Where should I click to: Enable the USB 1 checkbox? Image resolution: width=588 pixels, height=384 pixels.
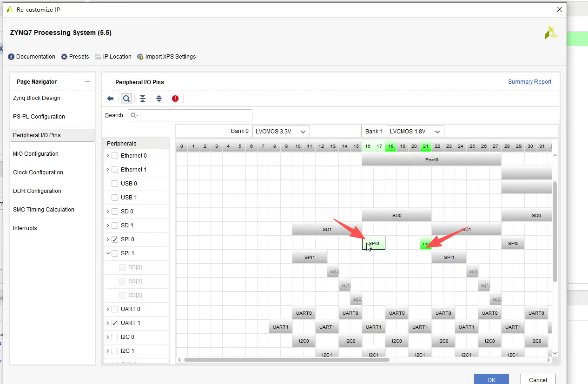pyautogui.click(x=115, y=198)
